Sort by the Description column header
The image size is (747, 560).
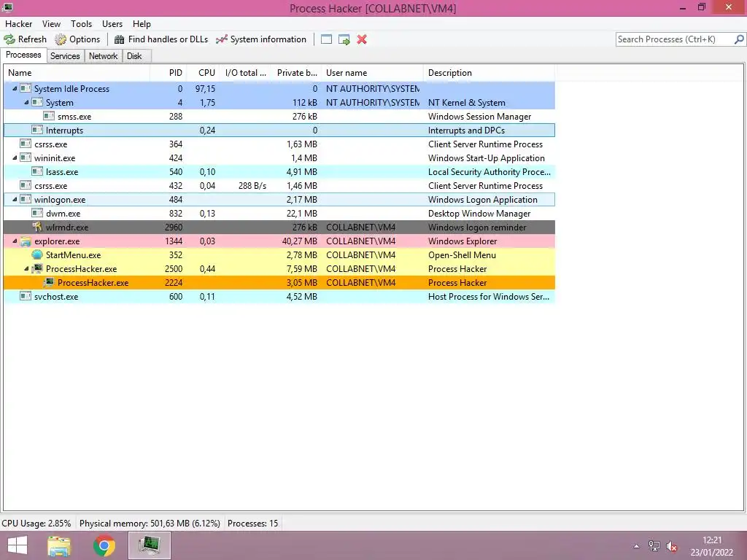pos(489,73)
